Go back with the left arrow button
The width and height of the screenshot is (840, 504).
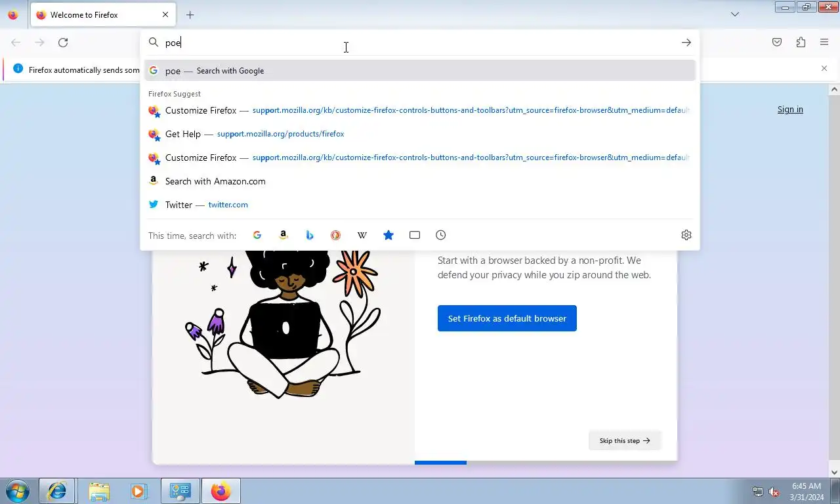click(16, 43)
